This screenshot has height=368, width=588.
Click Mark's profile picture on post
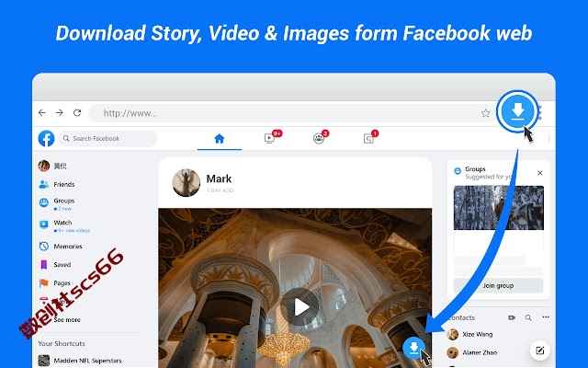tap(187, 182)
